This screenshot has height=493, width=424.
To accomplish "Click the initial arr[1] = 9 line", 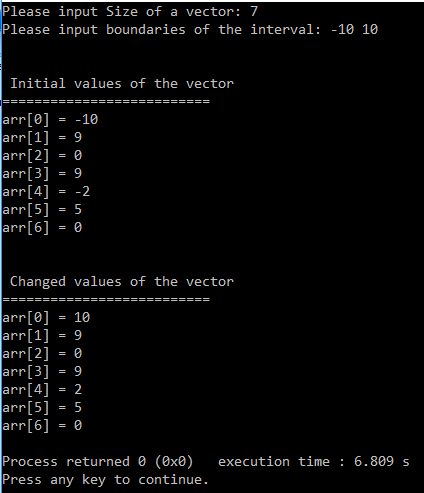I will 42,138.
